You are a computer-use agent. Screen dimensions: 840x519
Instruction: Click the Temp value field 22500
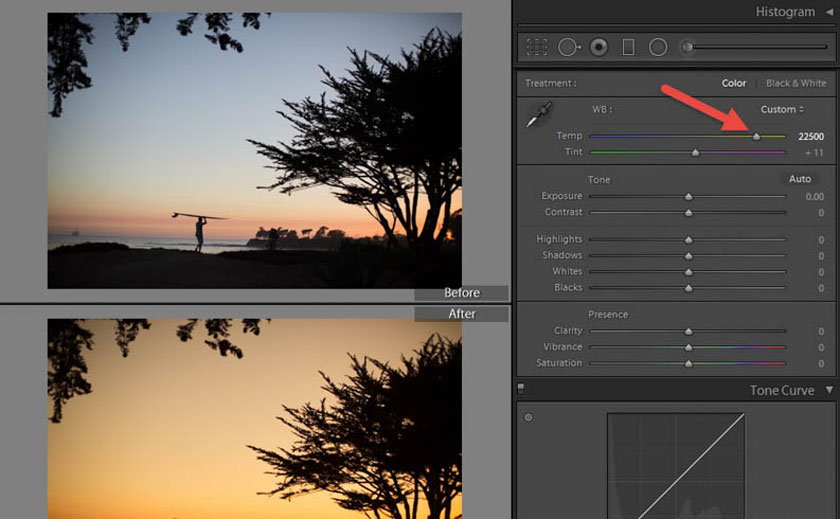point(810,136)
